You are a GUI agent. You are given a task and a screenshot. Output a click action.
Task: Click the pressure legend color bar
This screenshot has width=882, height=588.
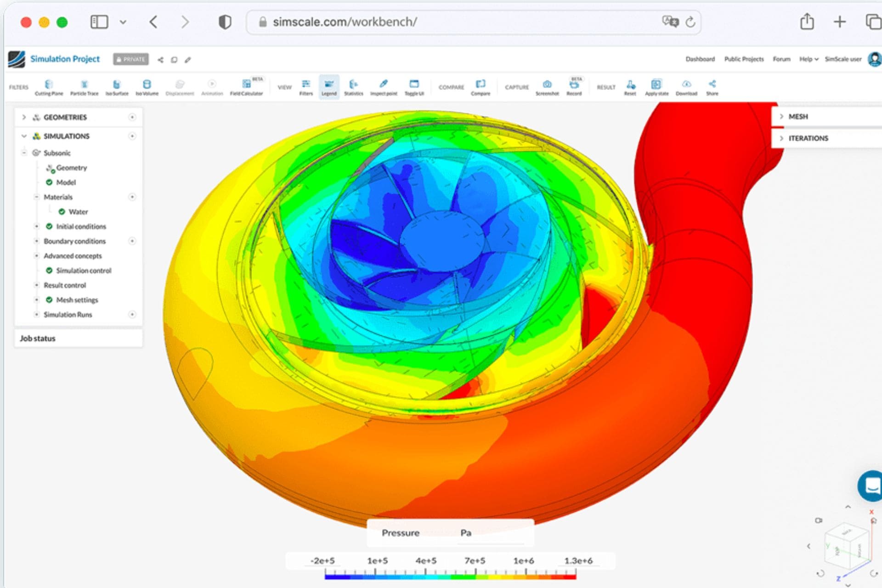450,576
